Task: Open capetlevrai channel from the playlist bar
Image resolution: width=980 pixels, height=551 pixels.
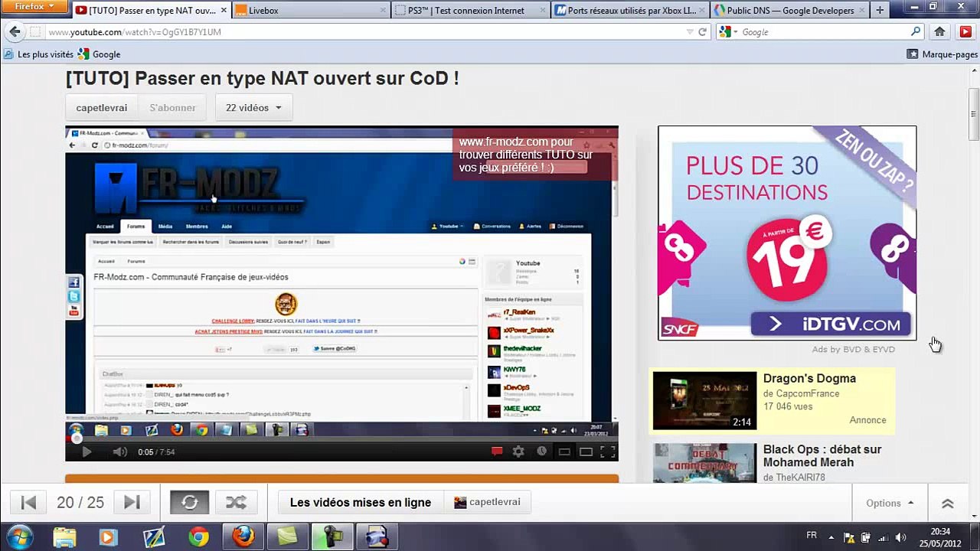Action: pyautogui.click(x=487, y=502)
